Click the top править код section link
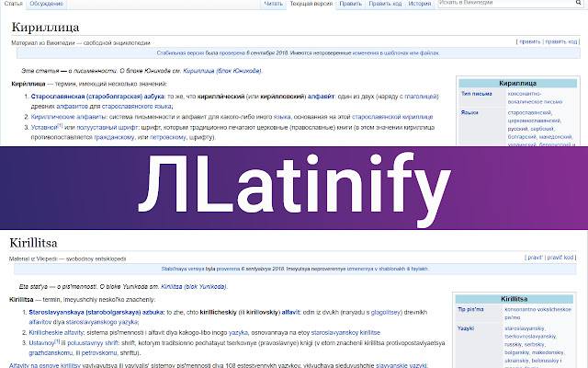This screenshot has width=588, height=368. (x=561, y=41)
